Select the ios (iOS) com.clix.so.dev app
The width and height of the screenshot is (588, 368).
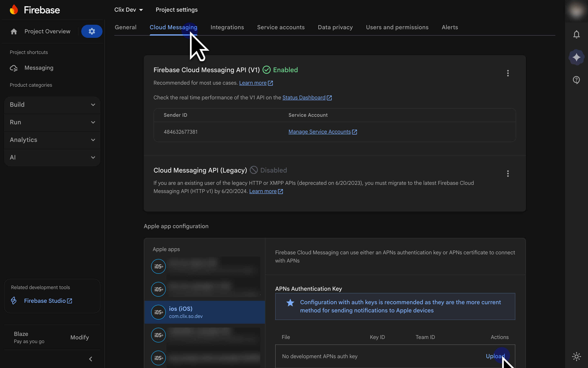pos(205,312)
